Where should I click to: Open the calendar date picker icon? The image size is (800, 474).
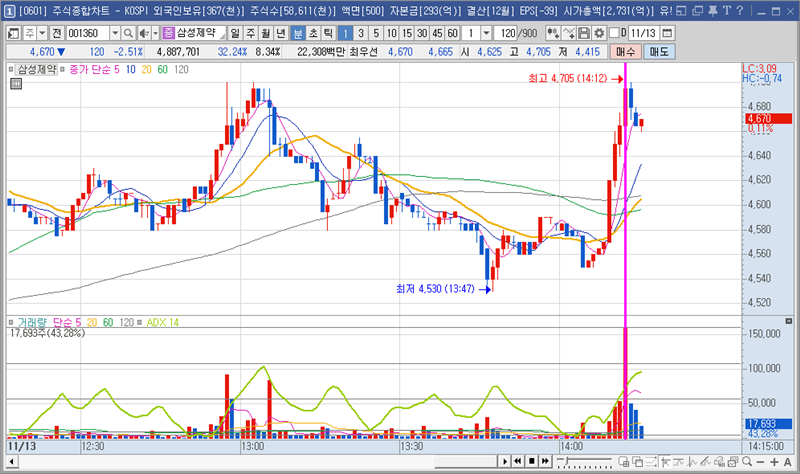click(667, 33)
